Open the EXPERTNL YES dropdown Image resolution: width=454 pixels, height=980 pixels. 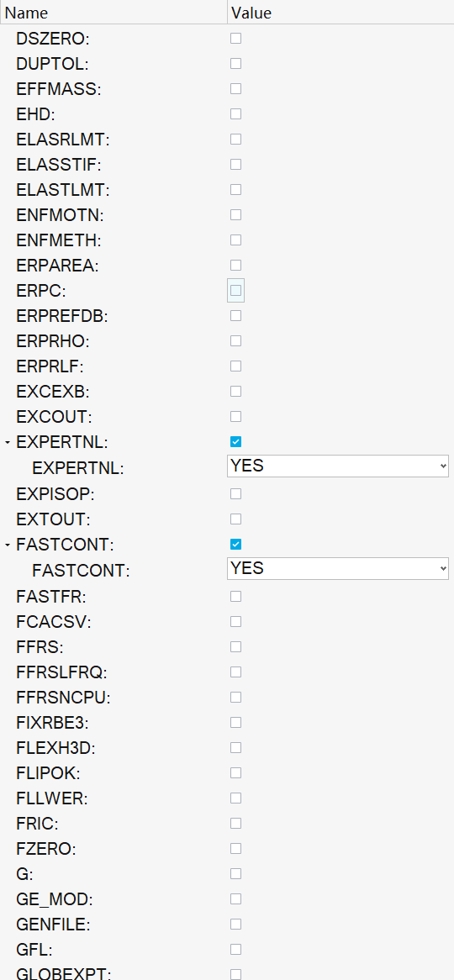(x=338, y=466)
